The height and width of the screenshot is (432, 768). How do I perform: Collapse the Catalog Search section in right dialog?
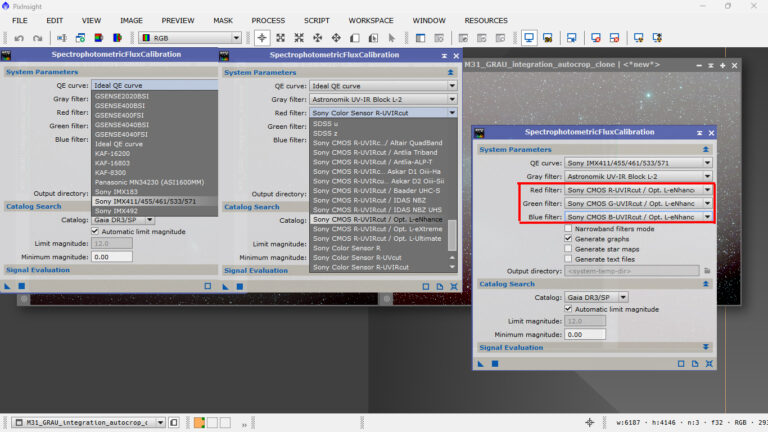(x=706, y=284)
